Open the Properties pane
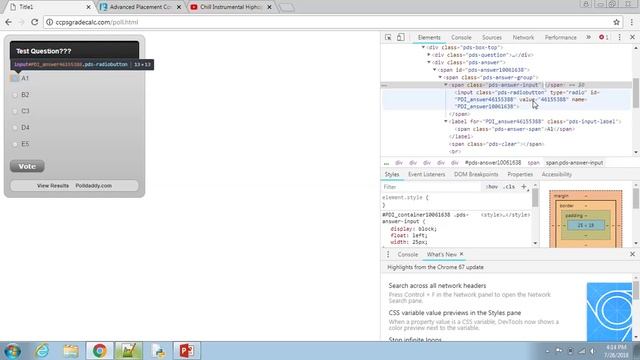This screenshot has width=640, height=360. click(x=520, y=174)
